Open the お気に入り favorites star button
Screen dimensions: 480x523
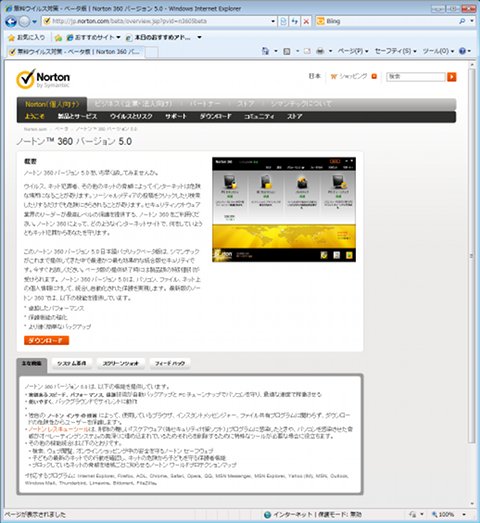(26, 37)
